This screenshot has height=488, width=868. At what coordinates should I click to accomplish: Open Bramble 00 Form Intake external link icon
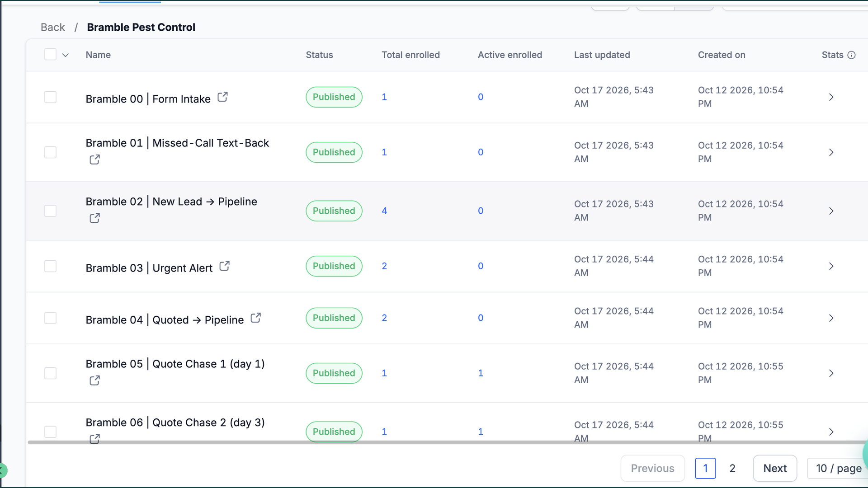click(x=222, y=97)
